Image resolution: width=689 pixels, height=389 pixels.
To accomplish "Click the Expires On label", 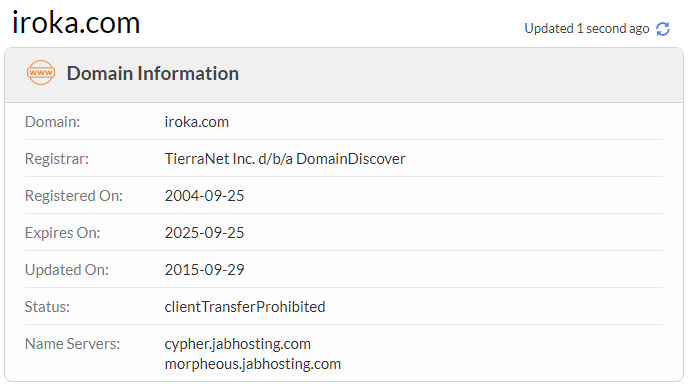I will click(62, 233).
